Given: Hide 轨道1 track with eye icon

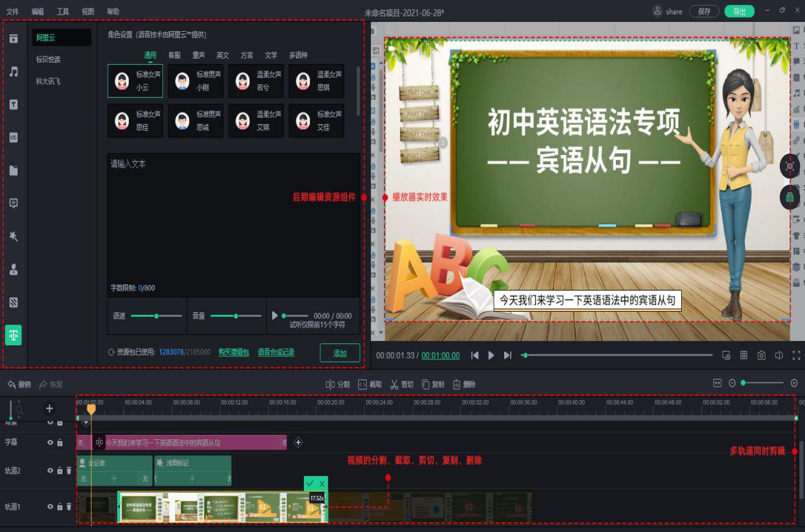Looking at the screenshot, I should [x=51, y=506].
